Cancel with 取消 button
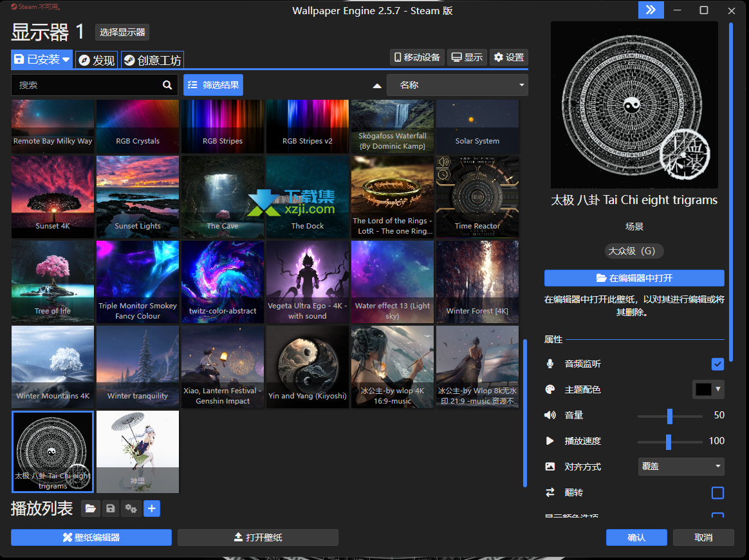Viewport: 749px width, 560px height. 703,537
